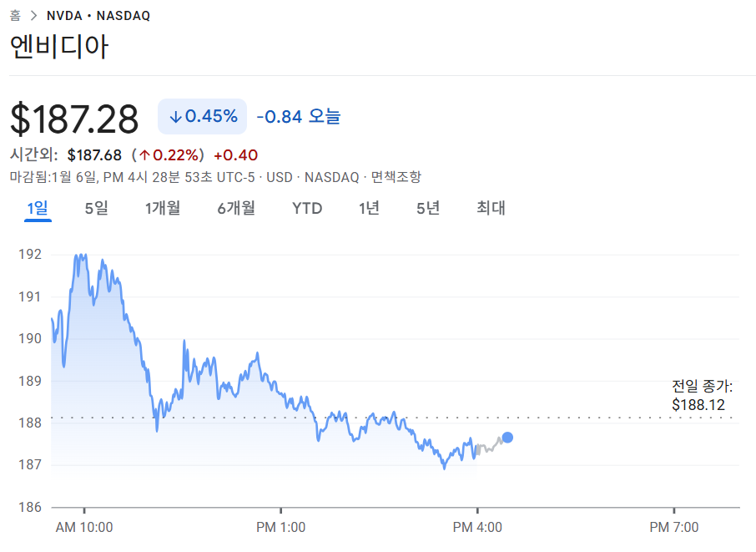Show the 최대 chart range
The image size is (756, 552).
coord(491,209)
